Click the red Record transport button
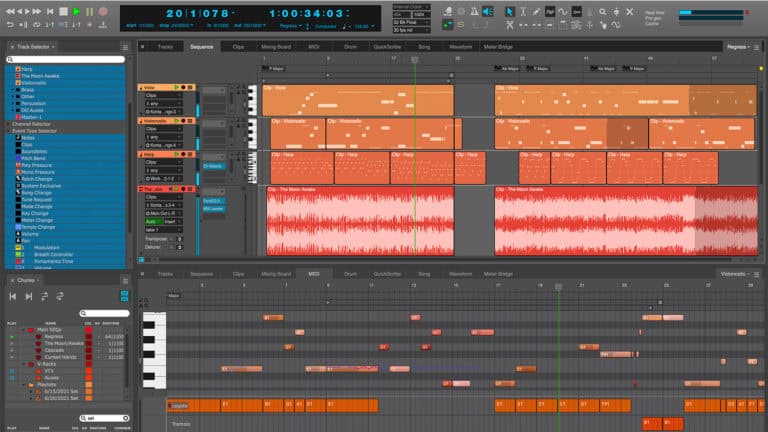The height and width of the screenshot is (432, 768). pyautogui.click(x=103, y=11)
